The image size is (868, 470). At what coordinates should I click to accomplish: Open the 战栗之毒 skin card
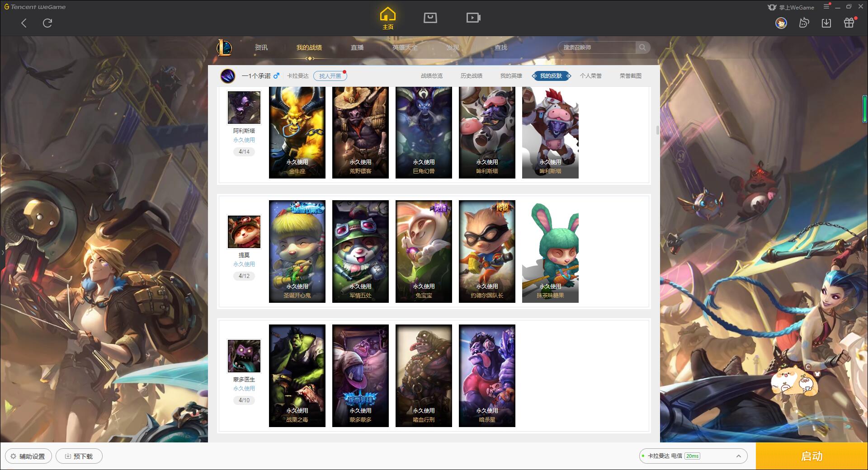pos(297,376)
